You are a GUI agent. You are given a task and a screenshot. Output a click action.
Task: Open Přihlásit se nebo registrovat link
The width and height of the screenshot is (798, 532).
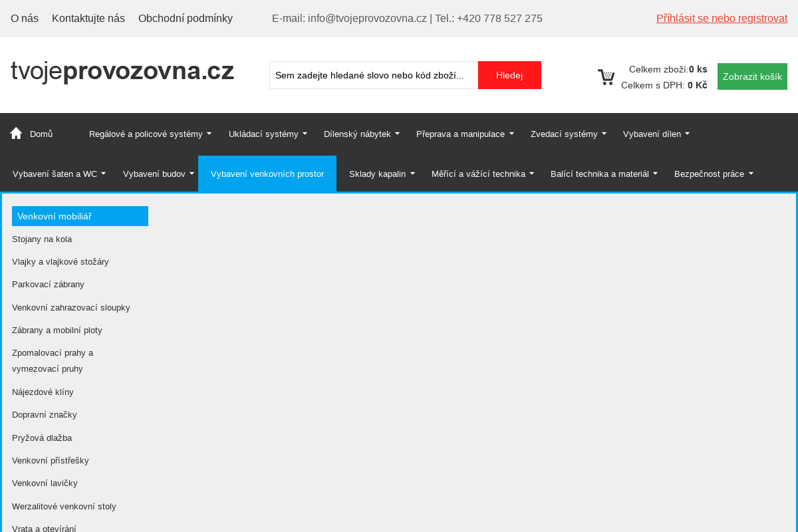[722, 18]
